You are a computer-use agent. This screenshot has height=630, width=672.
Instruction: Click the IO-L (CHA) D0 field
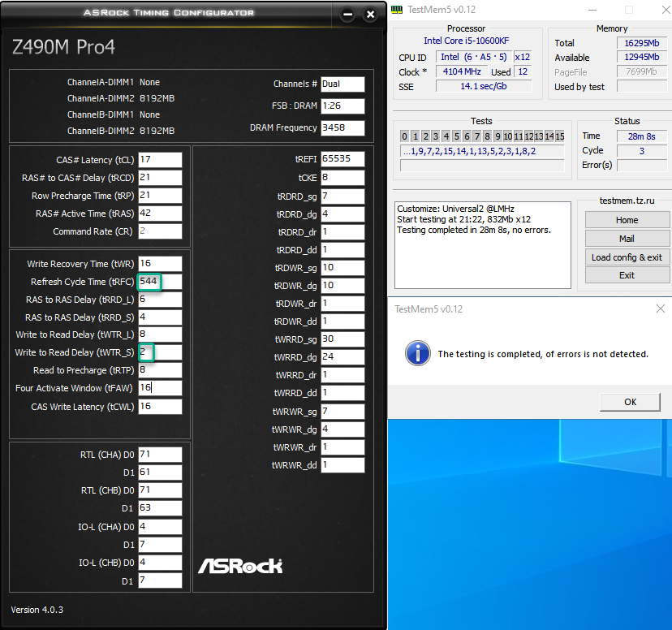(160, 527)
